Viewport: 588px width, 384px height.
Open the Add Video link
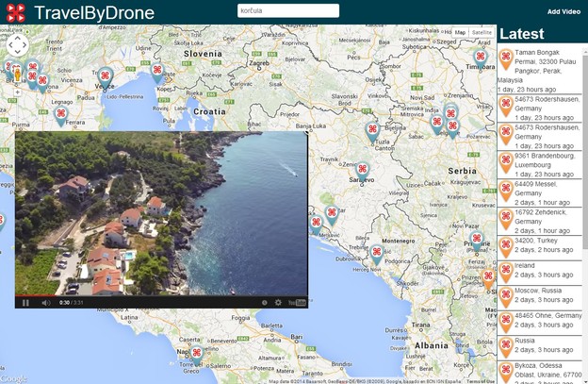pyautogui.click(x=563, y=11)
